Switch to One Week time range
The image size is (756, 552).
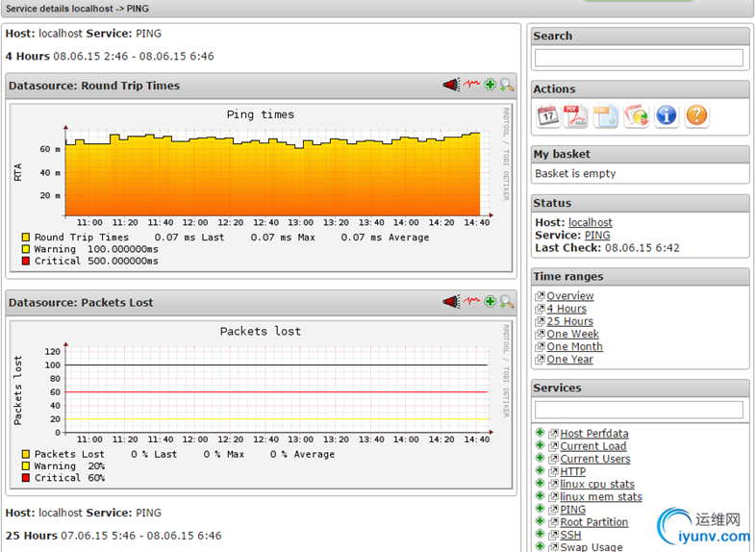[x=573, y=334]
